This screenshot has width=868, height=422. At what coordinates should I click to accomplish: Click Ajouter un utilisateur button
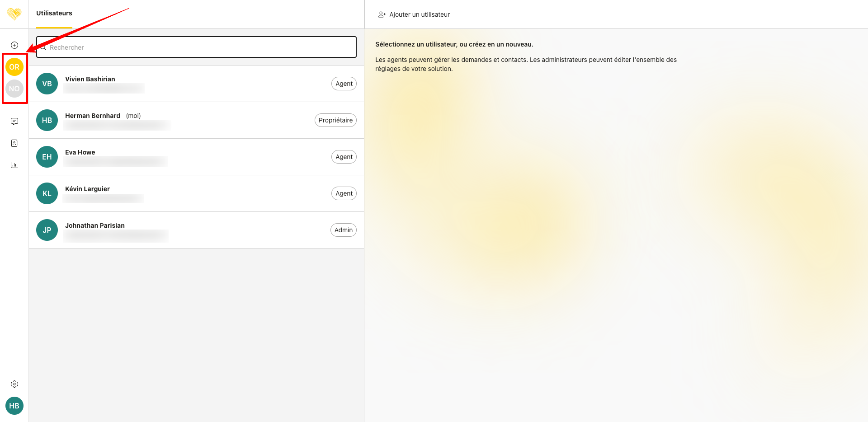coord(414,14)
